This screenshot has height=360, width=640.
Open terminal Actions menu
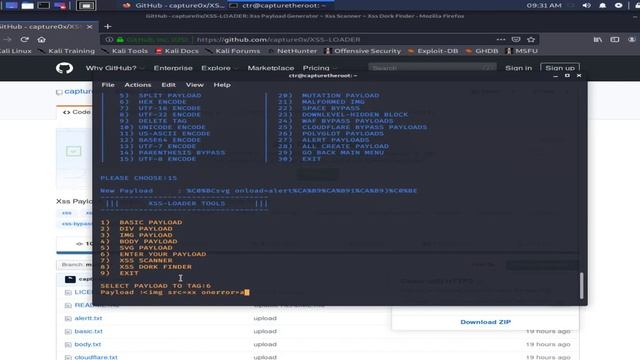pyautogui.click(x=138, y=84)
